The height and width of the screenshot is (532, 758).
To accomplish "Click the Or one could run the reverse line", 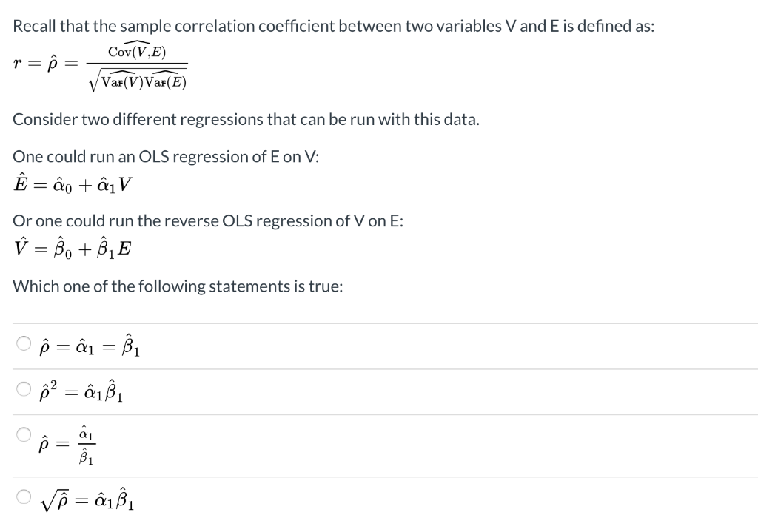I will tap(208, 220).
